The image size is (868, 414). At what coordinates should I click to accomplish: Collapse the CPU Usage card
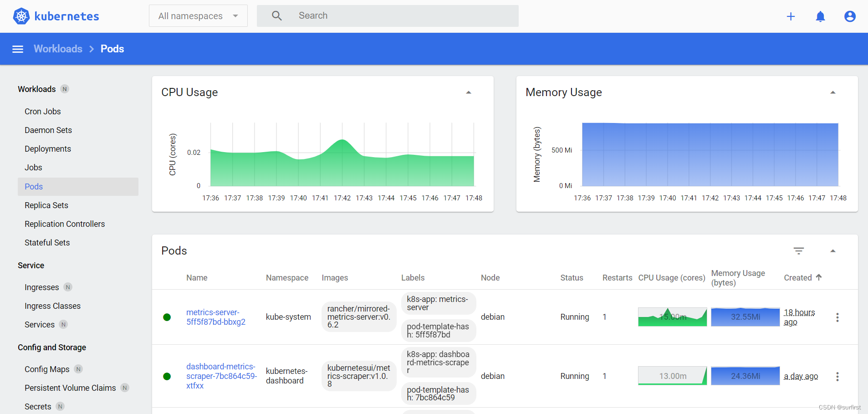coord(468,92)
